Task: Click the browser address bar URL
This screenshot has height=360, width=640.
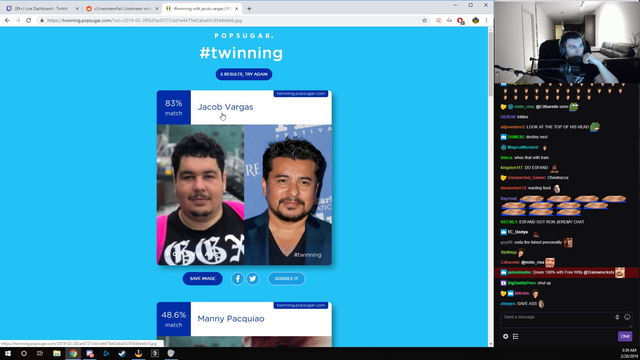Action: 144,20
